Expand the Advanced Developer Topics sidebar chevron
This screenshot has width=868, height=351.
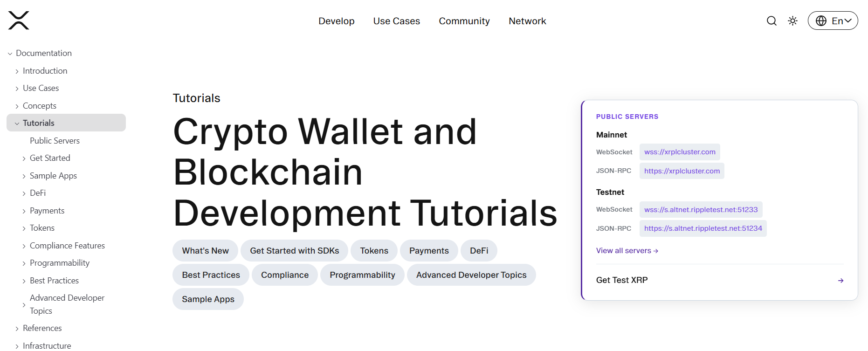pos(24,305)
